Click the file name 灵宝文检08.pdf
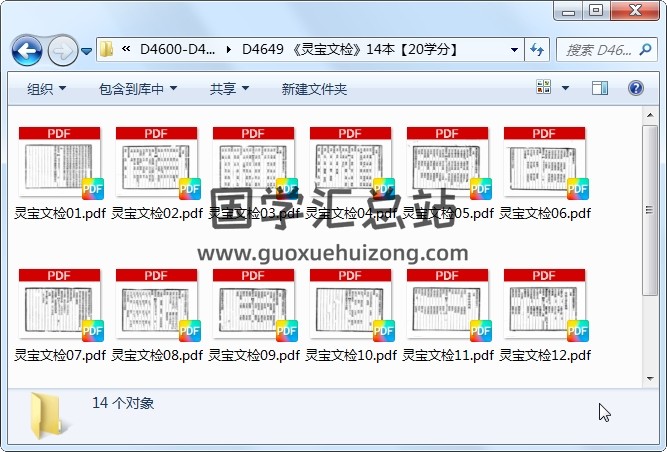 (x=157, y=355)
